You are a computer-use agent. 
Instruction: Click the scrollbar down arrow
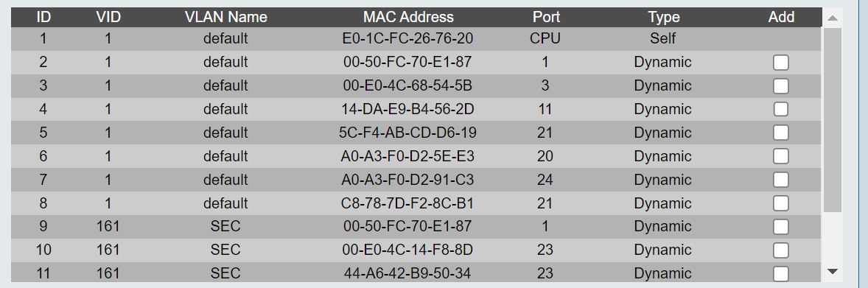click(832, 271)
